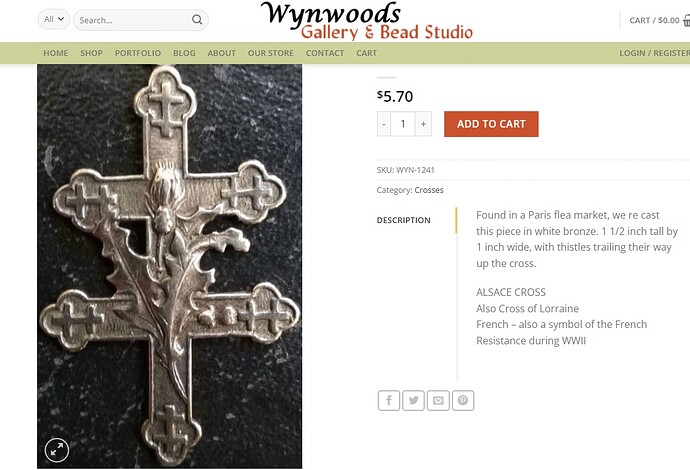The image size is (690, 470).
Task: Focus the search text box
Action: 134,20
